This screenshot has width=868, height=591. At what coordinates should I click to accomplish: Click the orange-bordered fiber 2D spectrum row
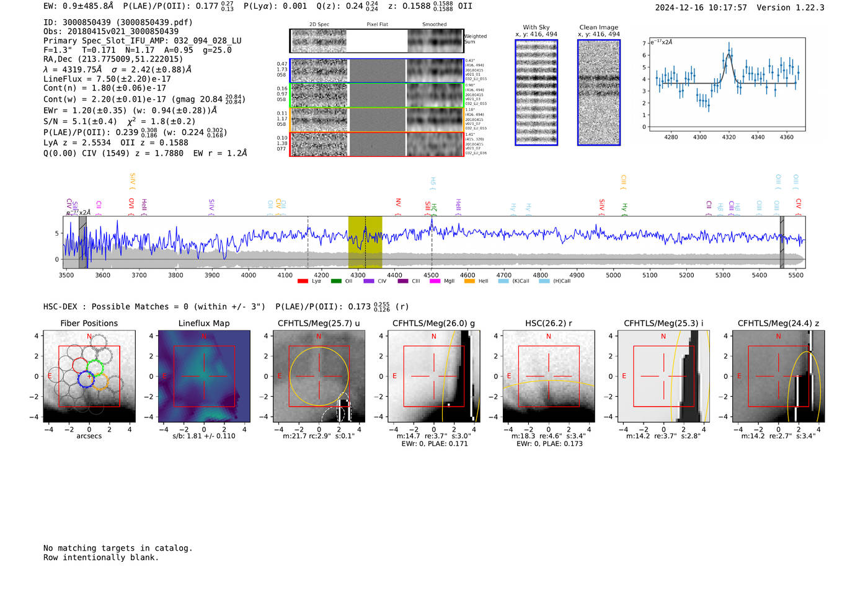pos(376,120)
